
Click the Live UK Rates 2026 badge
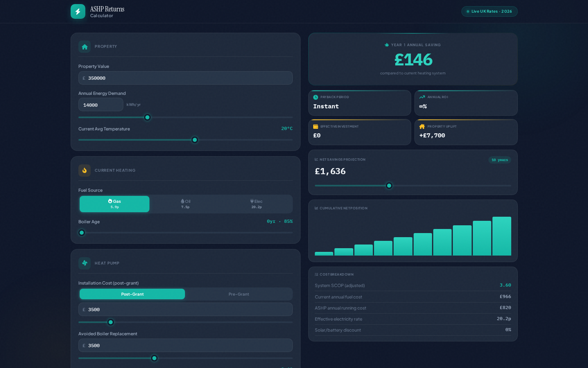tap(489, 11)
